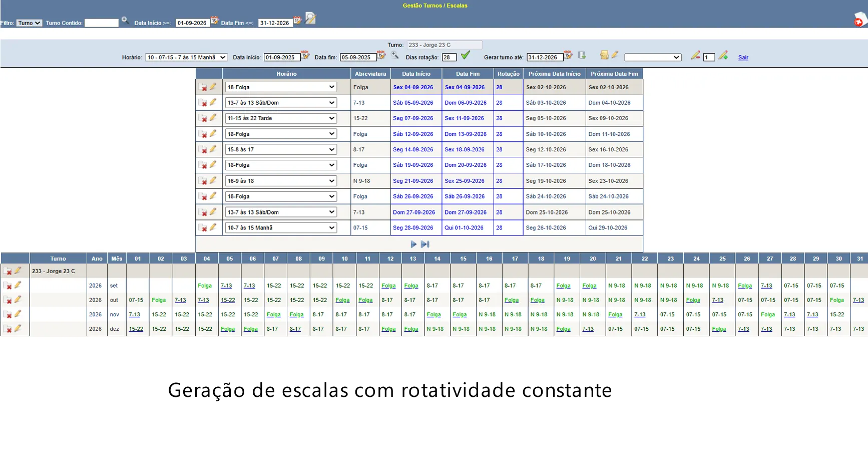The width and height of the screenshot is (868, 454).
Task: Click the Abreviatura column header
Action: tap(370, 74)
